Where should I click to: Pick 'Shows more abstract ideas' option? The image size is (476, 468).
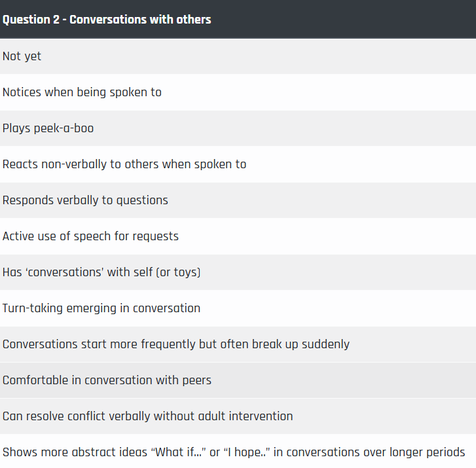238,452
